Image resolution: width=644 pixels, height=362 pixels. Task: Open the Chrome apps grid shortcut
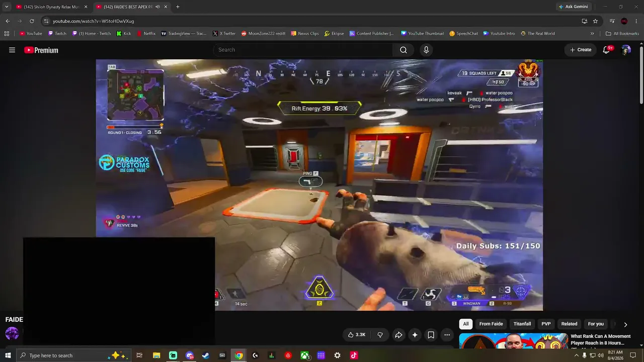(7, 34)
